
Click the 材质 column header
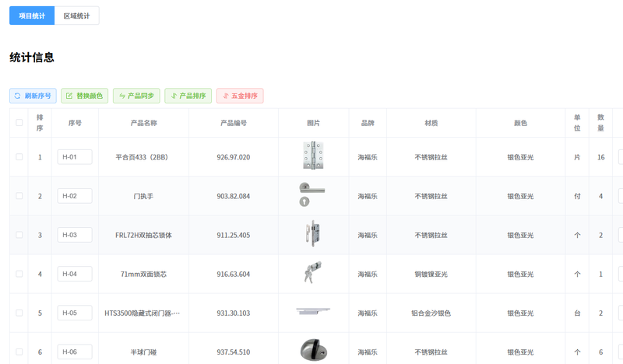pyautogui.click(x=431, y=123)
